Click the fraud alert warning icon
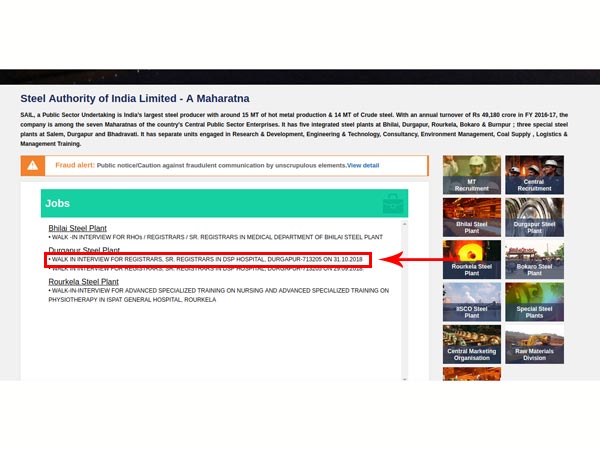 pyautogui.click(x=33, y=166)
